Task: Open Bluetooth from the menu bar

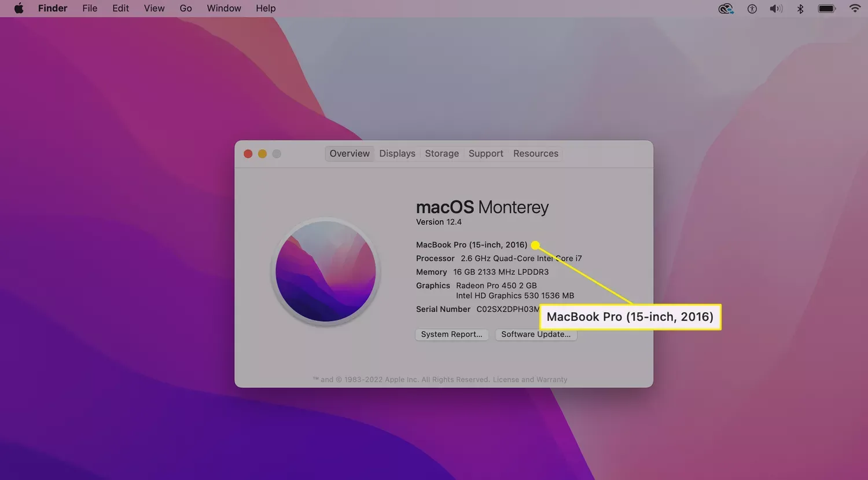Action: point(800,8)
